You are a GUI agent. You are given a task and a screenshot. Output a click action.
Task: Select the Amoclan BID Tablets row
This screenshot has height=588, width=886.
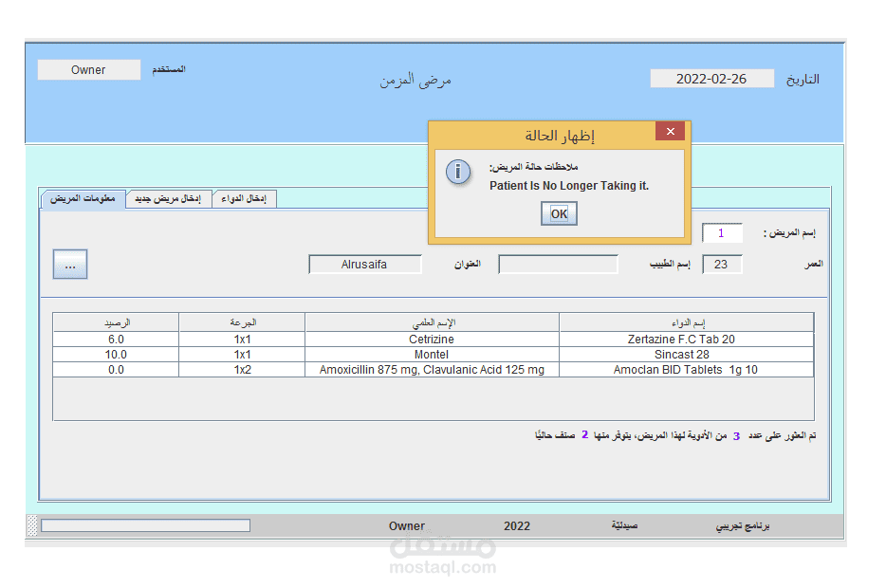click(x=434, y=370)
